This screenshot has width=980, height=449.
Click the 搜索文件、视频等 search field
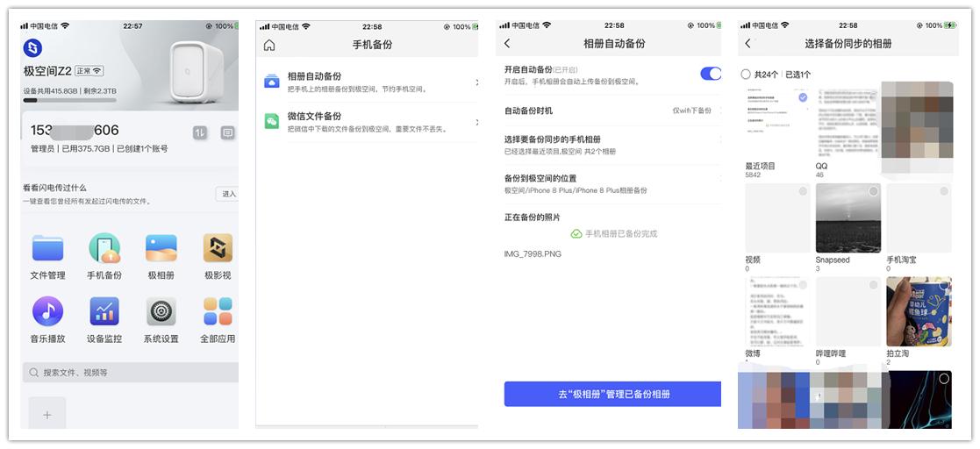click(x=132, y=373)
